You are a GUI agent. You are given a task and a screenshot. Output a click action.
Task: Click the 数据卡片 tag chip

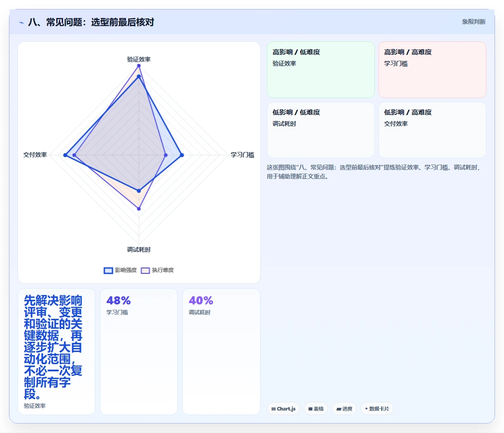tap(377, 409)
